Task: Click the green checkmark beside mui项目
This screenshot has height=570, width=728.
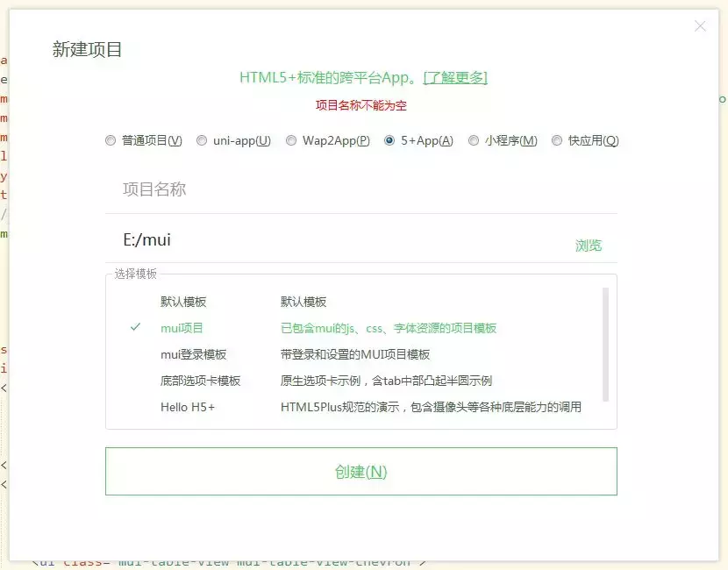Action: pyautogui.click(x=134, y=327)
